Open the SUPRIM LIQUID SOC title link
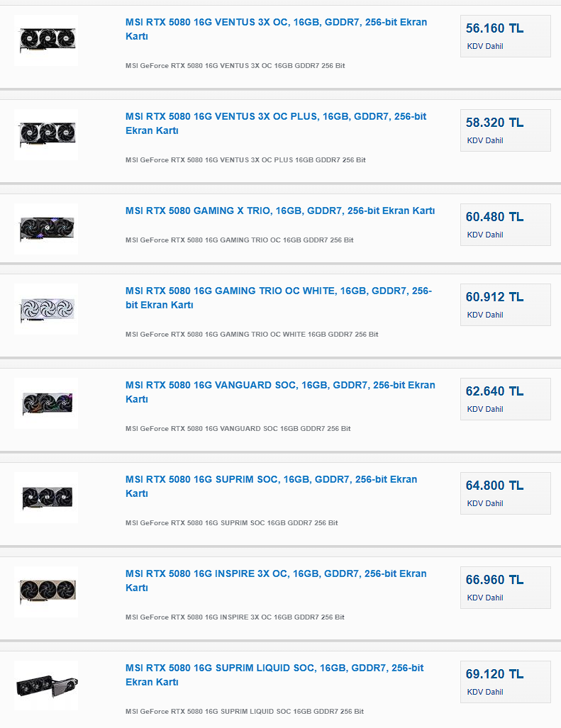 (x=274, y=675)
